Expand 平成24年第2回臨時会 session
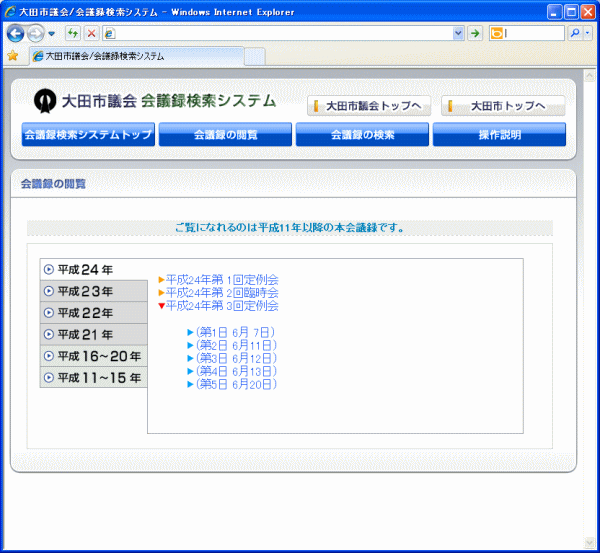This screenshot has height=553, width=600. pos(218,293)
